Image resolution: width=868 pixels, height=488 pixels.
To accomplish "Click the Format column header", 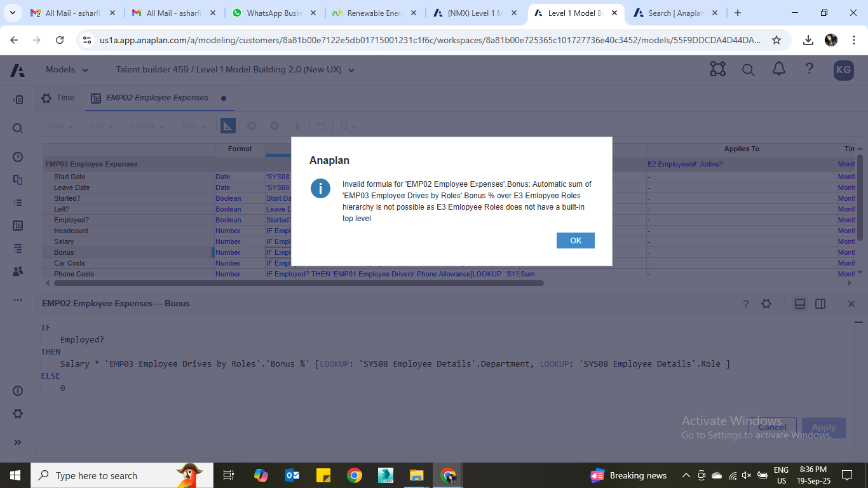I will [240, 149].
